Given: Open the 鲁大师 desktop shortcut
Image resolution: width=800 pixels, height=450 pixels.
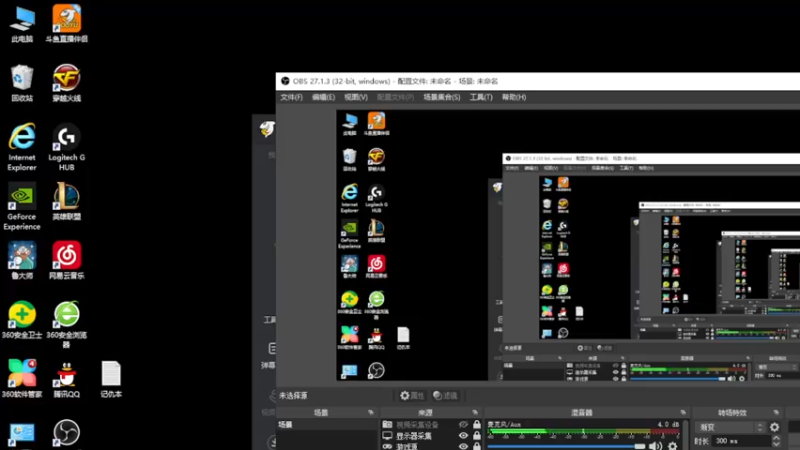Looking at the screenshot, I should click(x=22, y=260).
